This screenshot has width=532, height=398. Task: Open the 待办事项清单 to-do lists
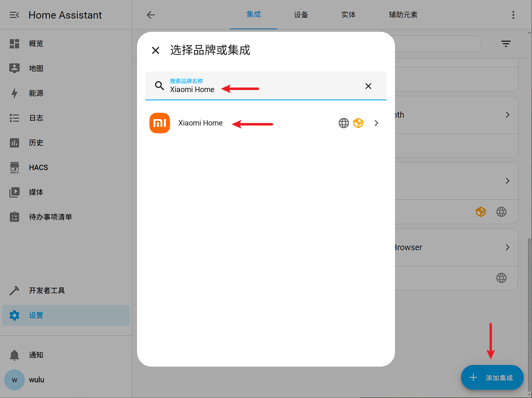(66, 217)
